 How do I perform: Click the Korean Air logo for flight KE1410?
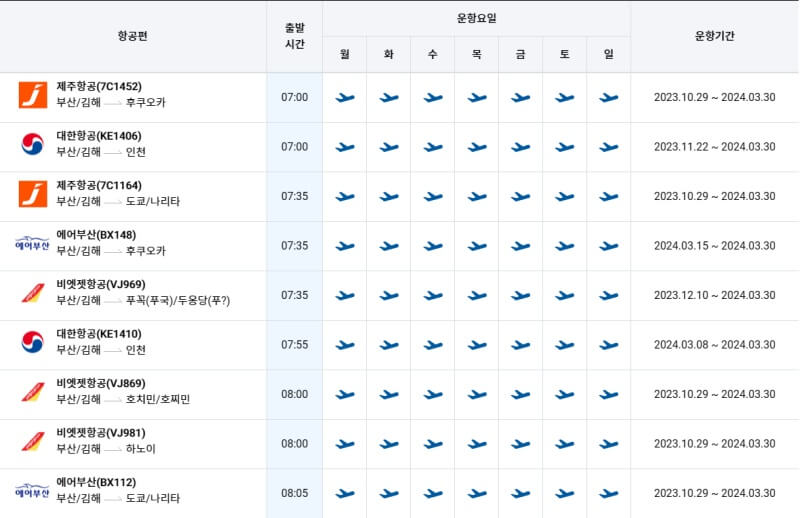(33, 342)
